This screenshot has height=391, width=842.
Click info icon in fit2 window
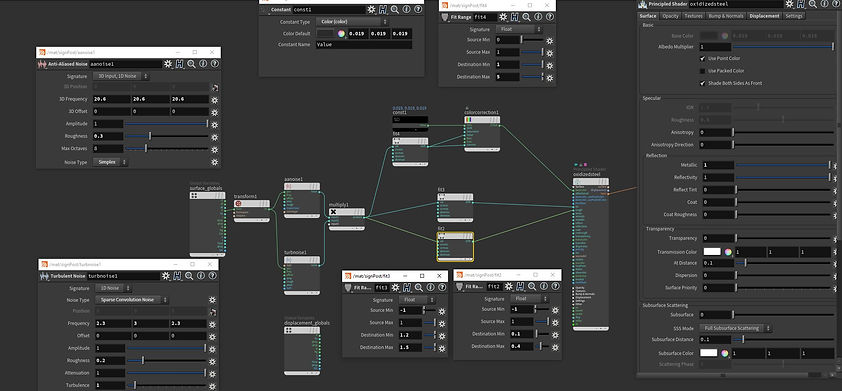click(x=543, y=287)
